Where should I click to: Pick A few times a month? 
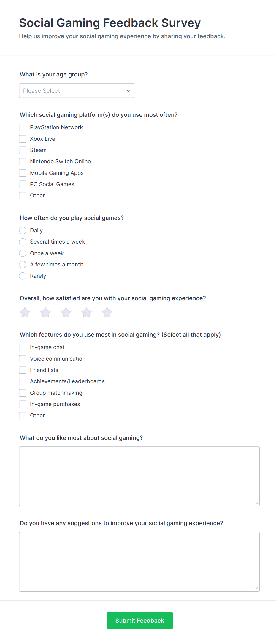(x=23, y=264)
